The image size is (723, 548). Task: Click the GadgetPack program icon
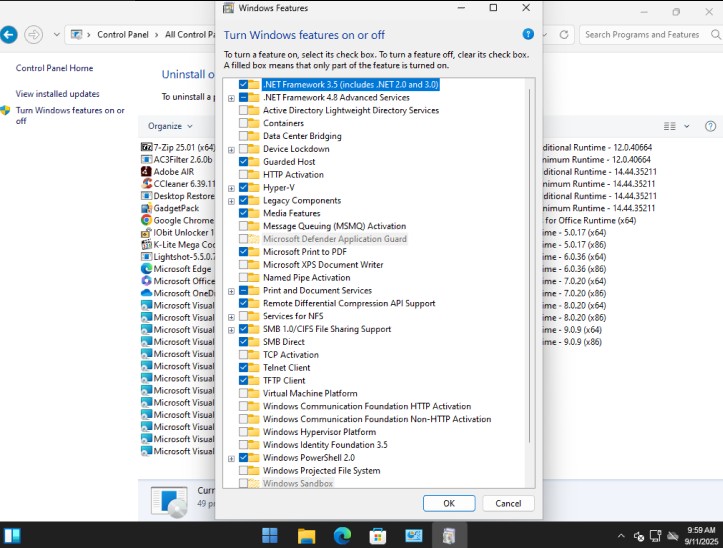[x=146, y=208]
